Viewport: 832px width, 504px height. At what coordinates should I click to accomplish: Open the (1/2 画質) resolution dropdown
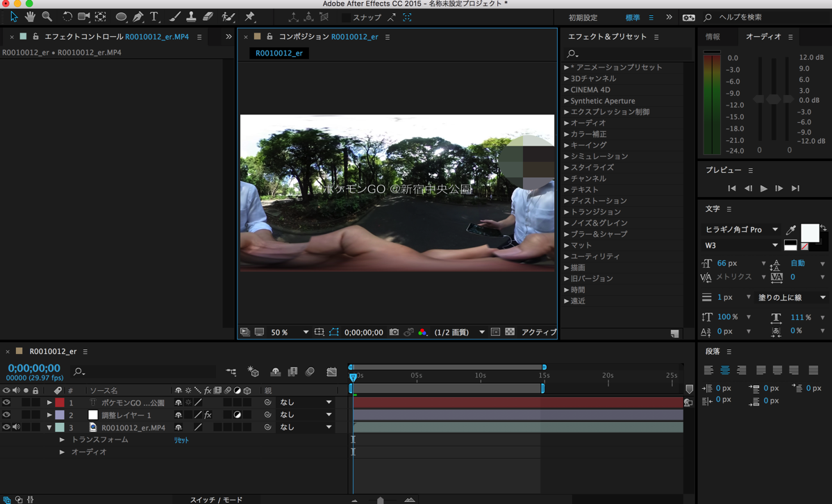(460, 332)
